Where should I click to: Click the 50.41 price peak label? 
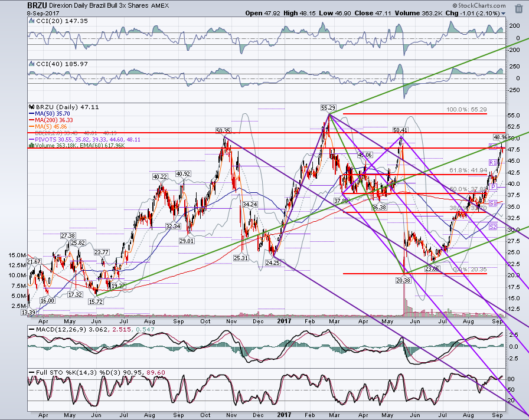400,130
